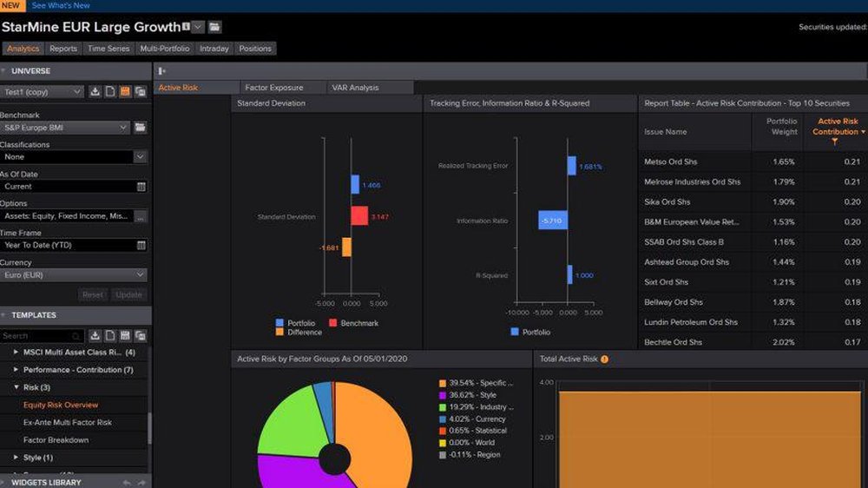Viewport: 868px width, 488px height.
Task: Click the Sika Ord Shs row
Action: [x=753, y=201]
